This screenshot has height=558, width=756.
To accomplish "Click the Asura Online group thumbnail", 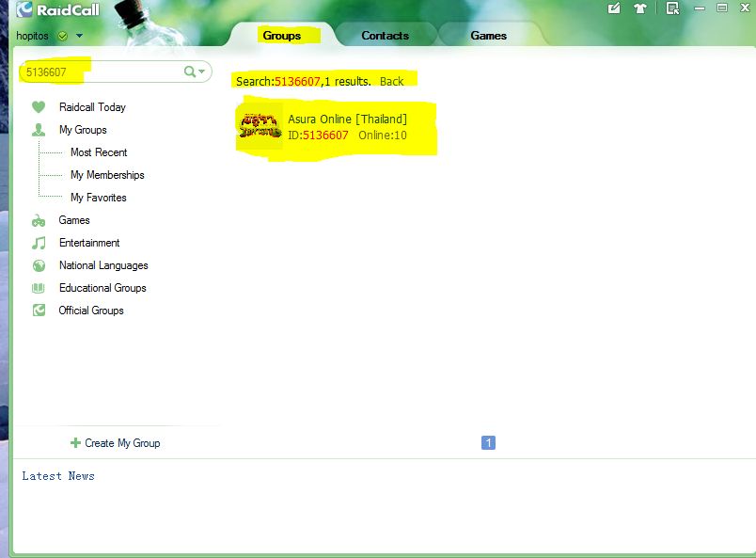I will 260,126.
